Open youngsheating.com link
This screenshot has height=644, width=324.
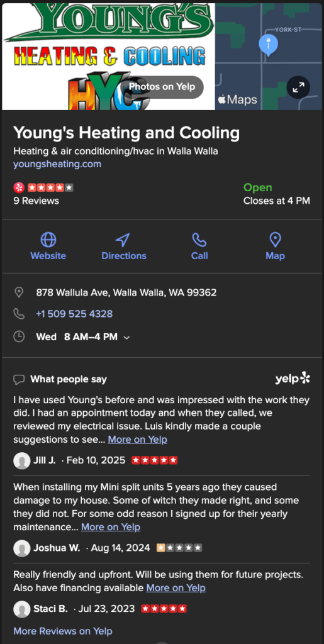pos(57,164)
